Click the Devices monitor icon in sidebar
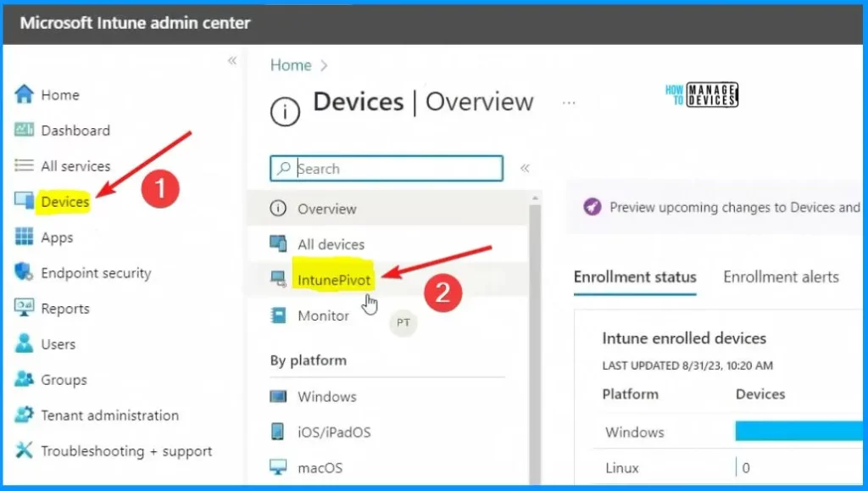Screen dimensions: 868x491 tap(24, 201)
